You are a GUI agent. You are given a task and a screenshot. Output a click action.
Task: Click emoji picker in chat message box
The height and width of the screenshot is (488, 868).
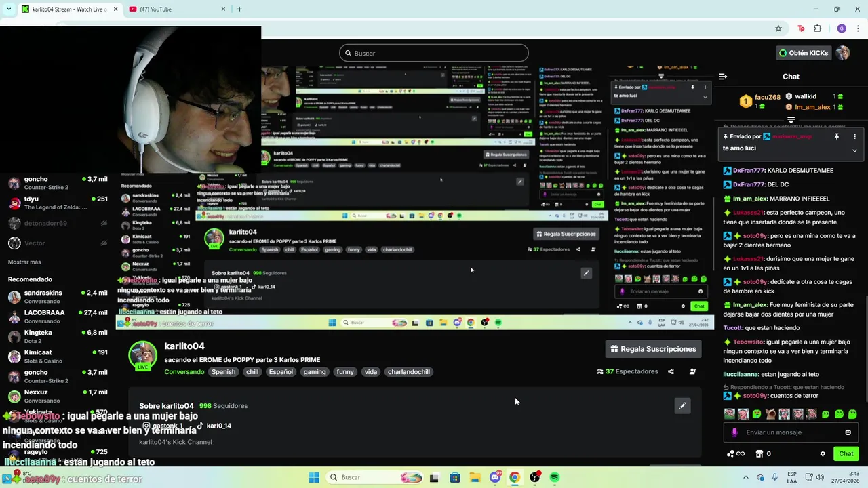click(848, 432)
